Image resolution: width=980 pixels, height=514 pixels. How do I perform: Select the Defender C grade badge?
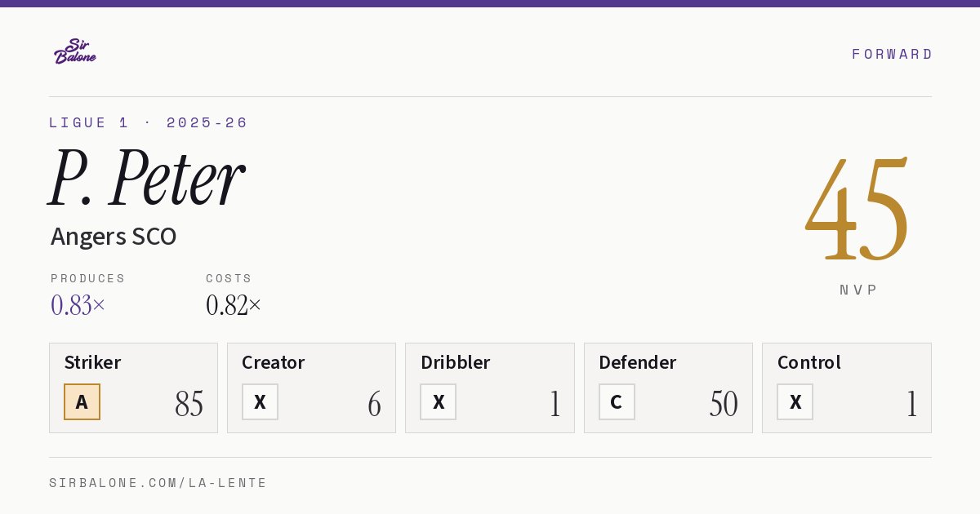coord(617,402)
